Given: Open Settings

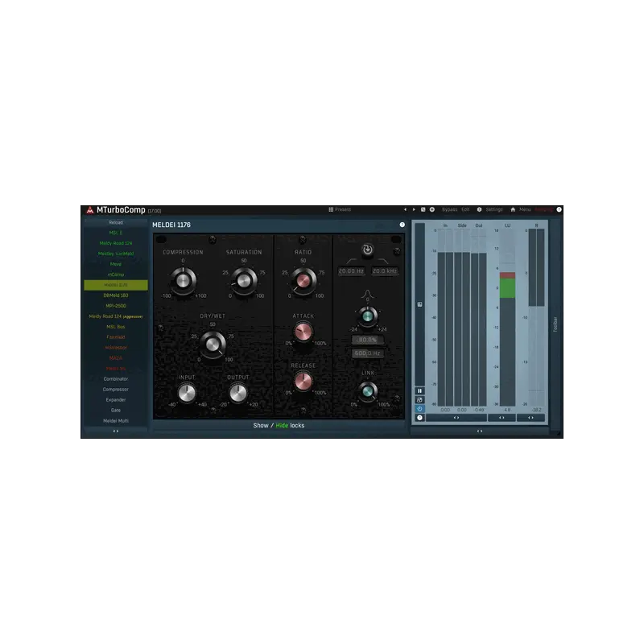Looking at the screenshot, I should [x=494, y=209].
